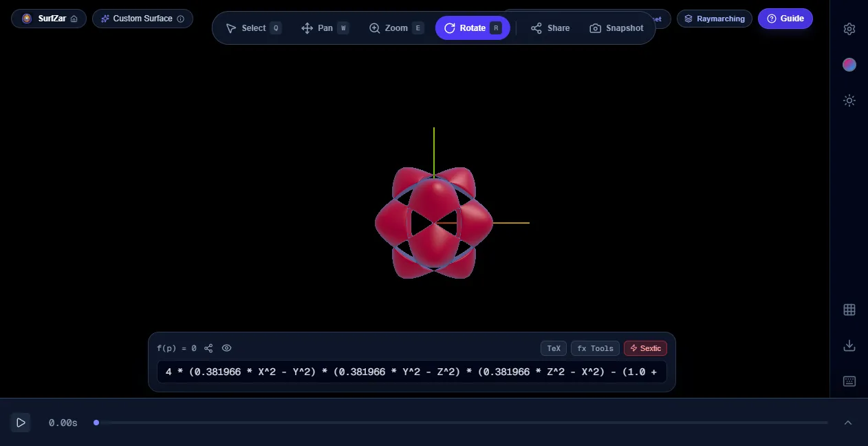Open the Guide

tap(785, 19)
